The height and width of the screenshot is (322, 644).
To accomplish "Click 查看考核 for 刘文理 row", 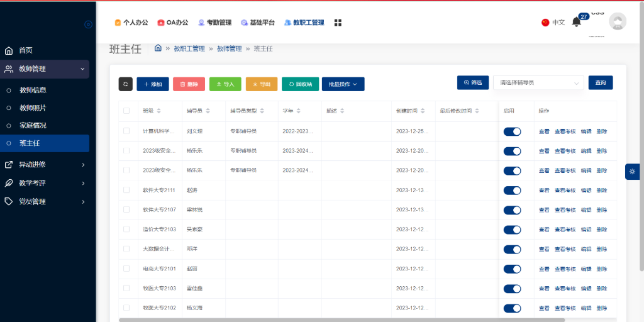I will tap(565, 131).
